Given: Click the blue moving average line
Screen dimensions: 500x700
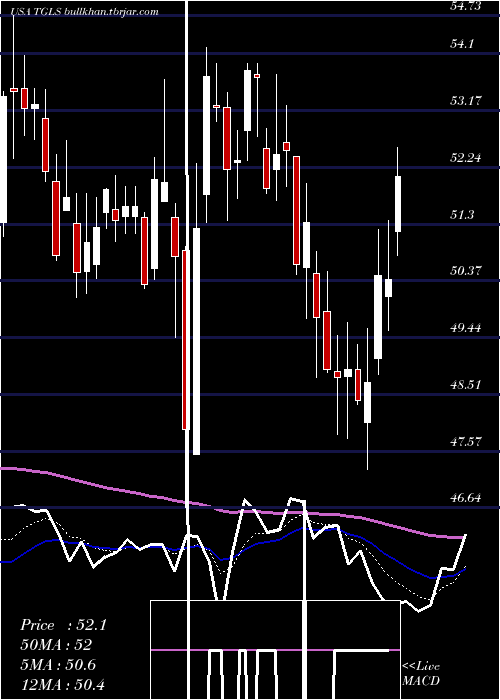Looking at the screenshot, I should [232, 551].
